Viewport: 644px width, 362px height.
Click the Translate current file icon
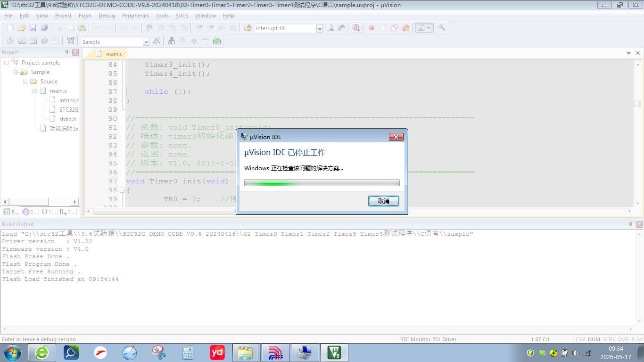(10, 41)
